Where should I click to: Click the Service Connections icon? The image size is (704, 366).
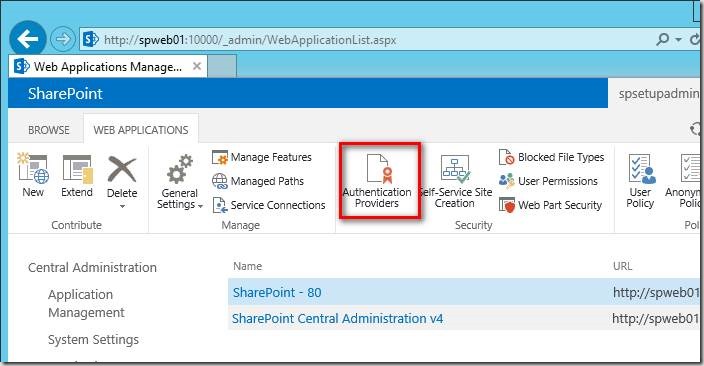(220, 205)
